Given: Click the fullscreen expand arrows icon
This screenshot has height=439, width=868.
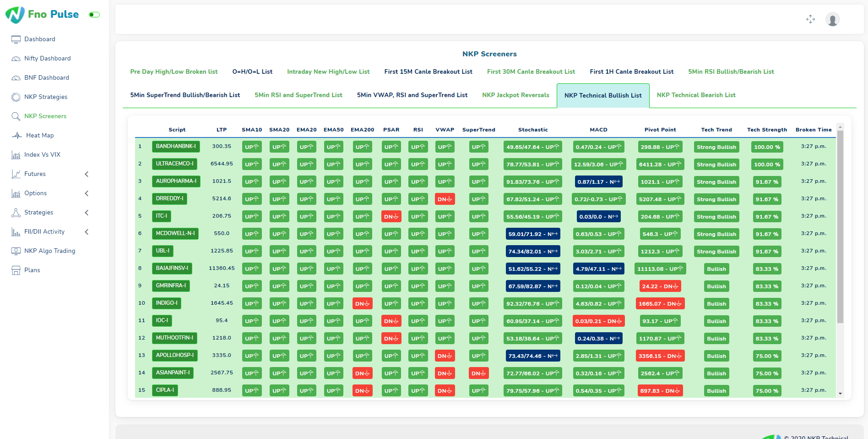Looking at the screenshot, I should [x=811, y=19].
